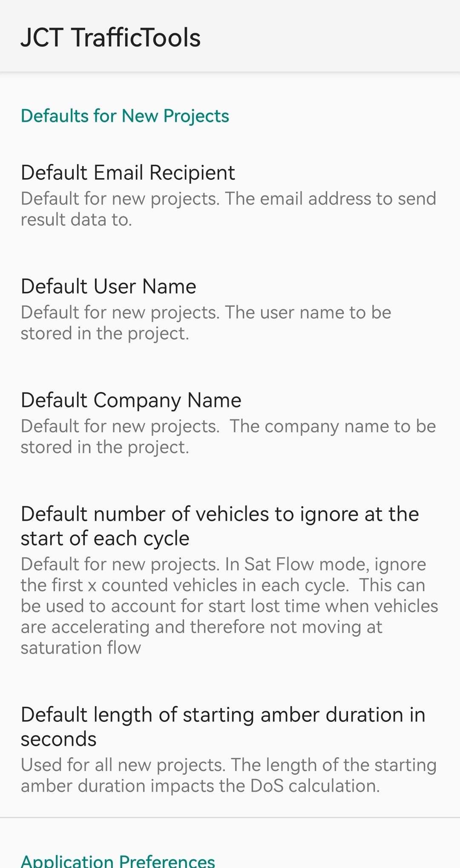The image size is (460, 868).
Task: Open the vehicles to ignore setting
Action: tap(230, 580)
